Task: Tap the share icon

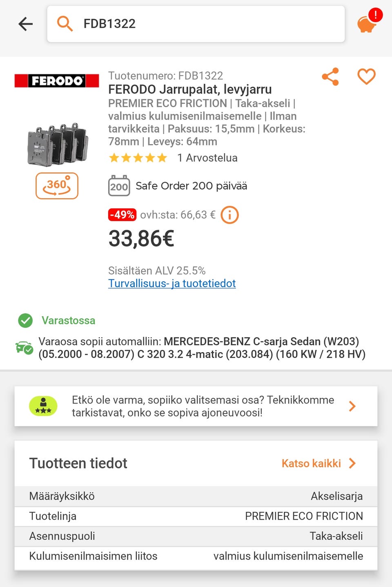Action: click(330, 76)
